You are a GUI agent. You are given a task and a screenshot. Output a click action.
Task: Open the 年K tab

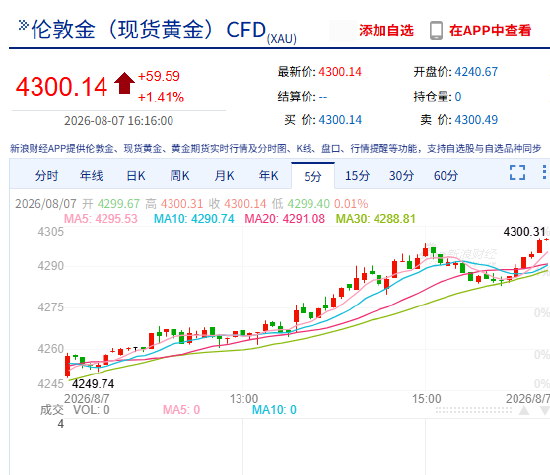point(269,175)
